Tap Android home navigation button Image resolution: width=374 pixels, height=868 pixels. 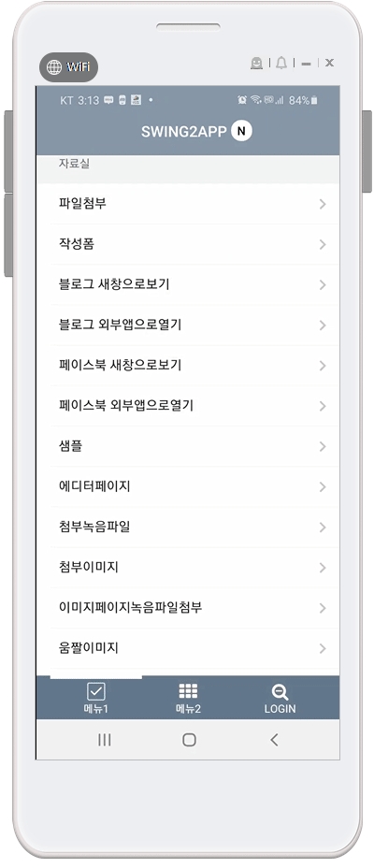[189, 740]
